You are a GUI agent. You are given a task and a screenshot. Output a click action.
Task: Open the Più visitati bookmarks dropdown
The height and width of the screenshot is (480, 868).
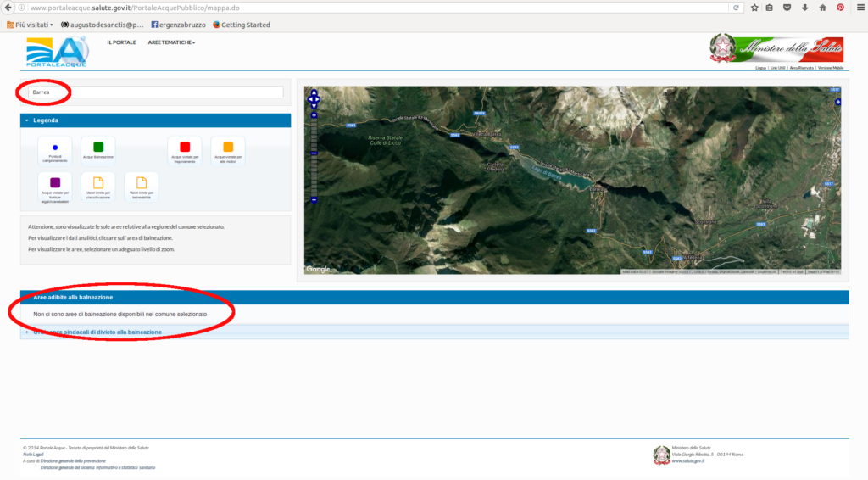click(31, 25)
